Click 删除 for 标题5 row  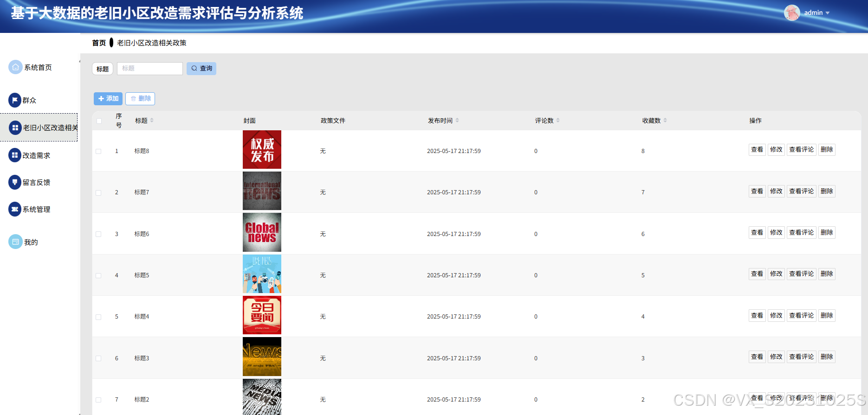[827, 274]
